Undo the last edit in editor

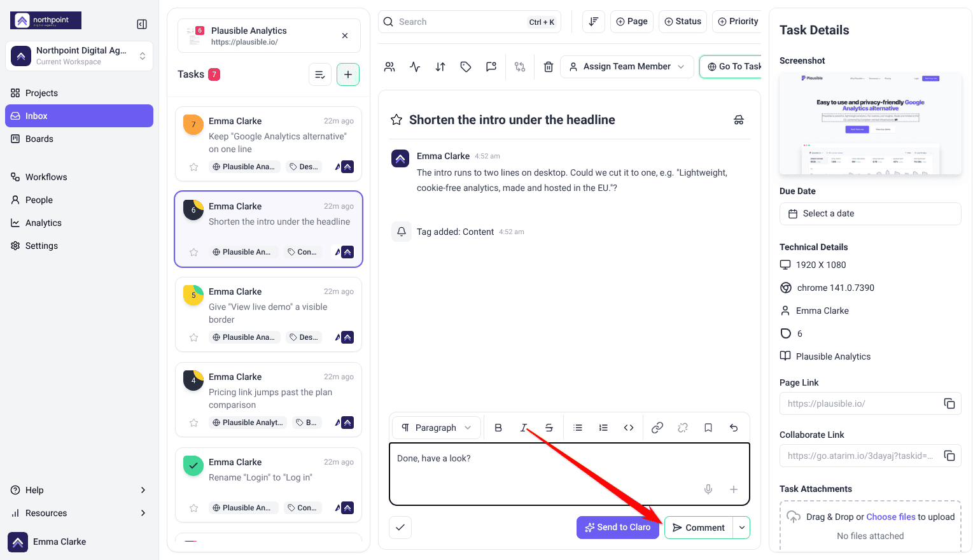point(734,428)
